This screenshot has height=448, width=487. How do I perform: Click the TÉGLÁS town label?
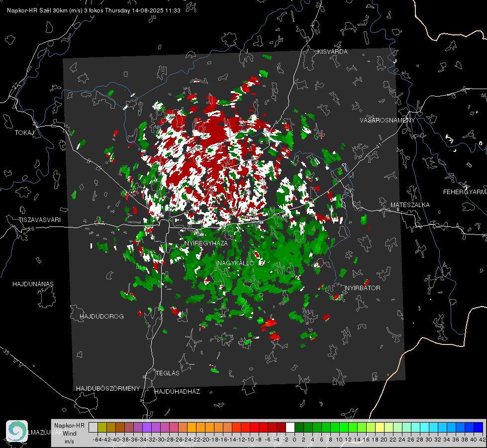pos(168,373)
